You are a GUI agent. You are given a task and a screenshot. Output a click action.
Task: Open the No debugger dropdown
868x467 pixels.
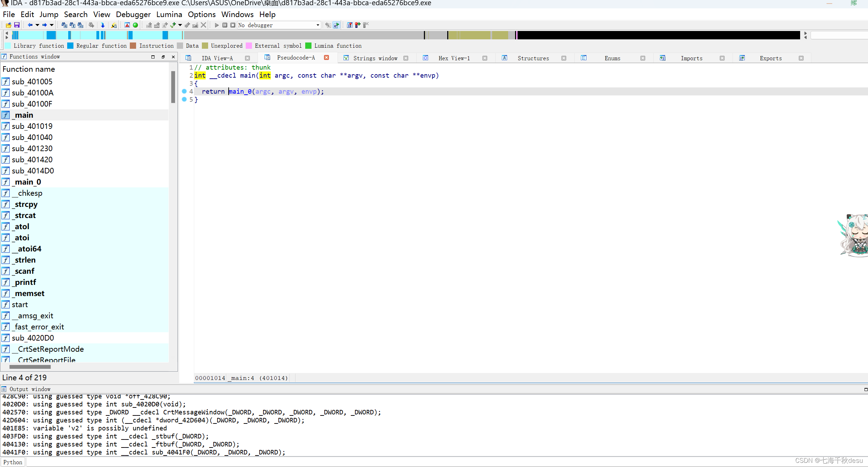317,25
